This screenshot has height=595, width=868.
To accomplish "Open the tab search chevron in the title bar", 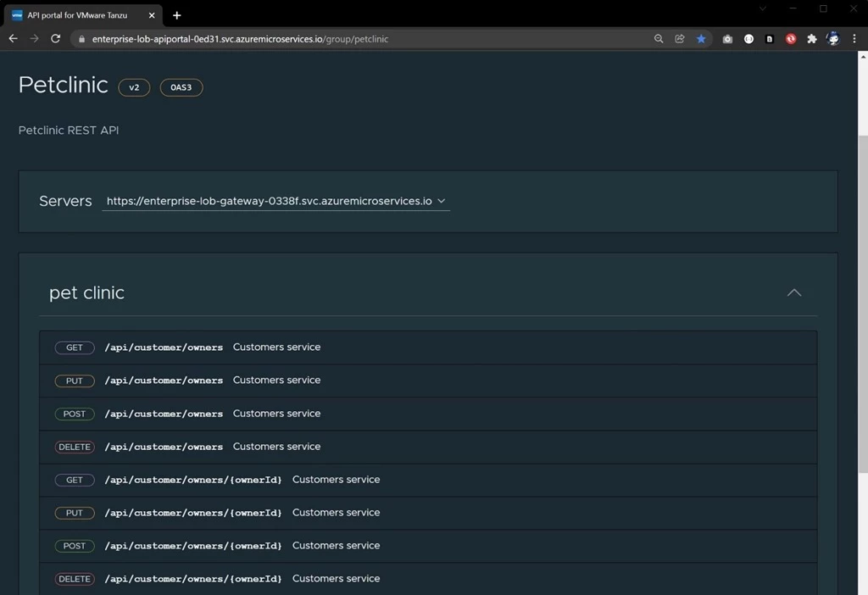I will point(762,8).
